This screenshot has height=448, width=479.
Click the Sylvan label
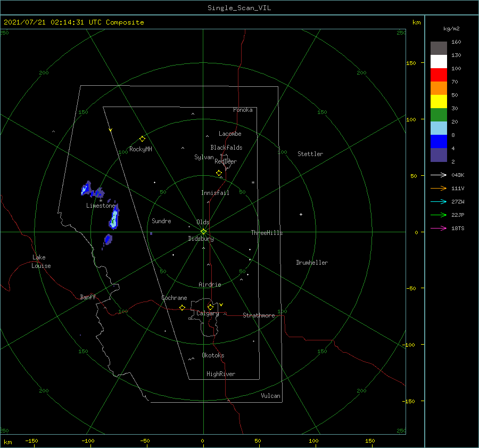[204, 157]
